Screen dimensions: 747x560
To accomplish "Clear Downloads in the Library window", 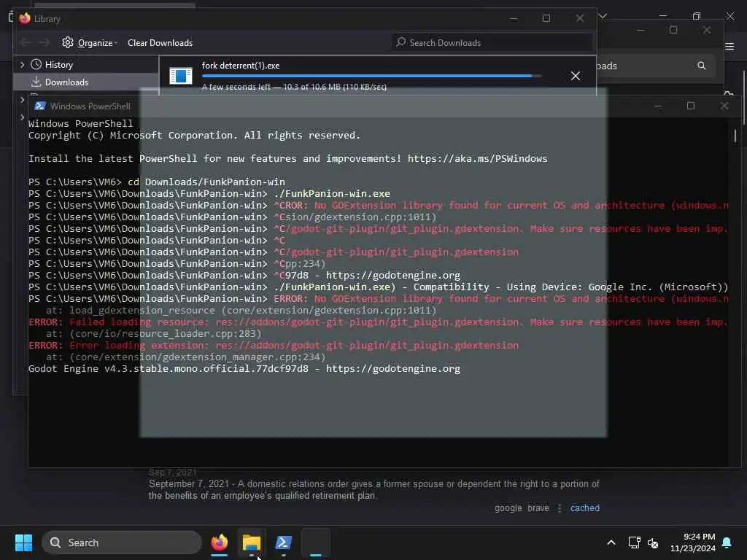I will tap(160, 43).
